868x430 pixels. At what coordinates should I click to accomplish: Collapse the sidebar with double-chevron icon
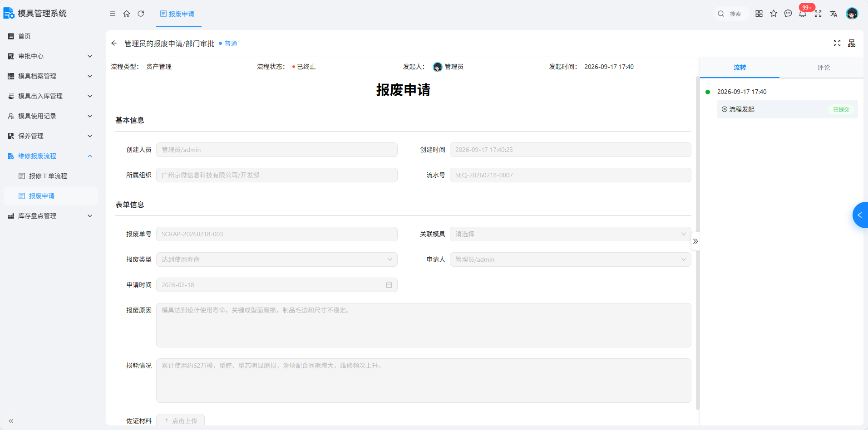11,421
